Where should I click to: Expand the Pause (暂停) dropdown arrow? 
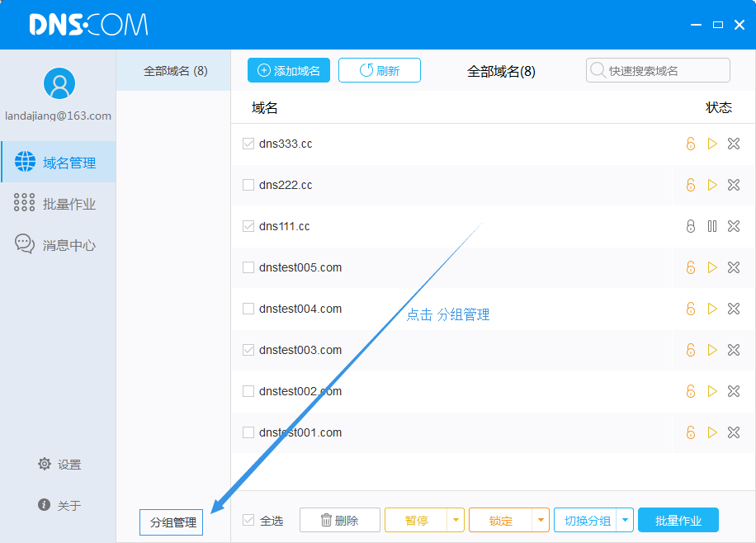click(456, 520)
